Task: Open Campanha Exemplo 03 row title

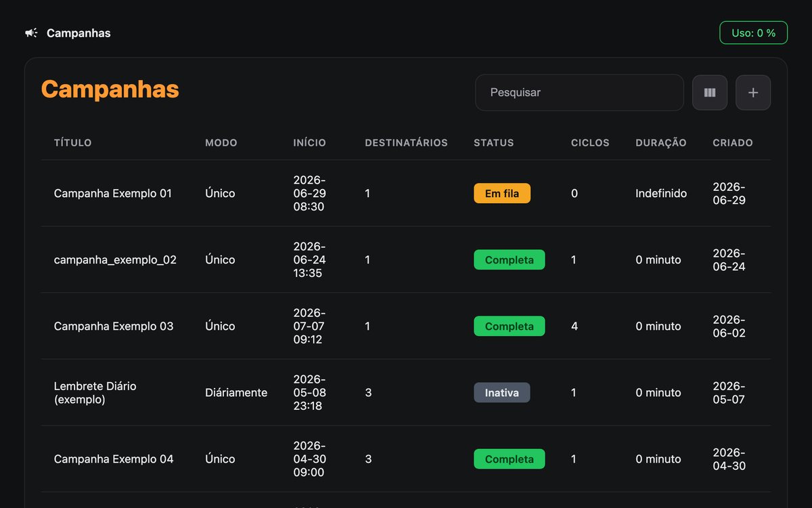Action: point(114,326)
